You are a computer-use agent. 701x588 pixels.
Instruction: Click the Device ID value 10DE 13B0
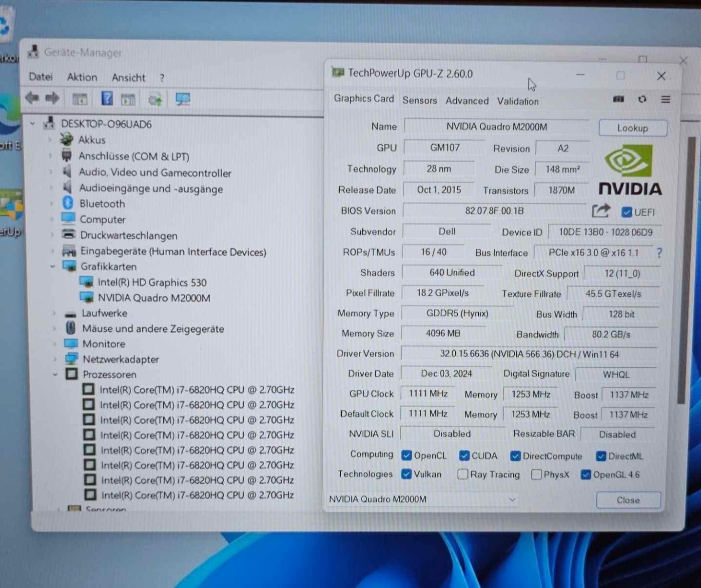pyautogui.click(x=605, y=232)
